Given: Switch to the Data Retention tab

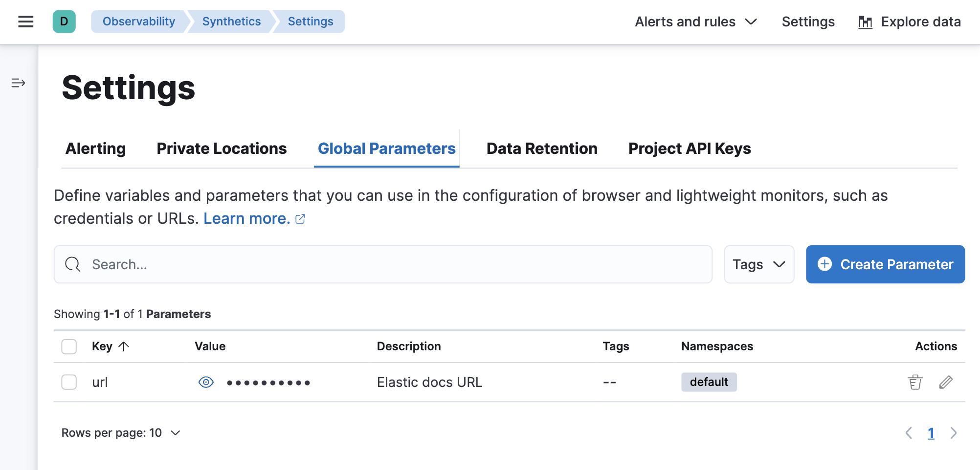Looking at the screenshot, I should tap(541, 148).
